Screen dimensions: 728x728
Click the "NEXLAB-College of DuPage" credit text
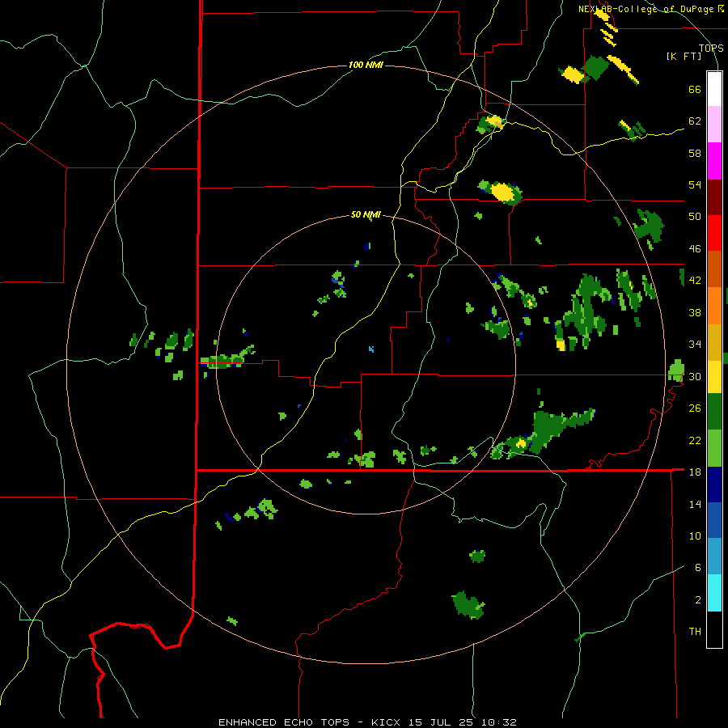(645, 9)
